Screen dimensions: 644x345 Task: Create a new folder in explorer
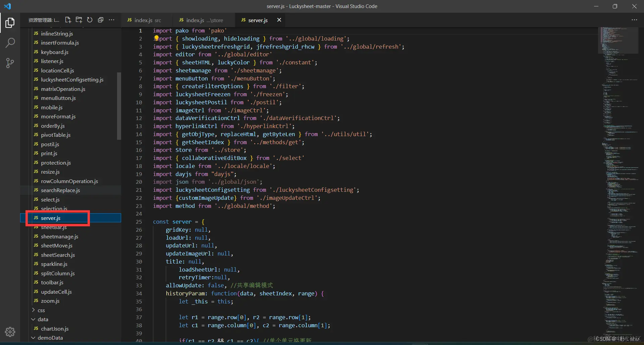pos(79,20)
